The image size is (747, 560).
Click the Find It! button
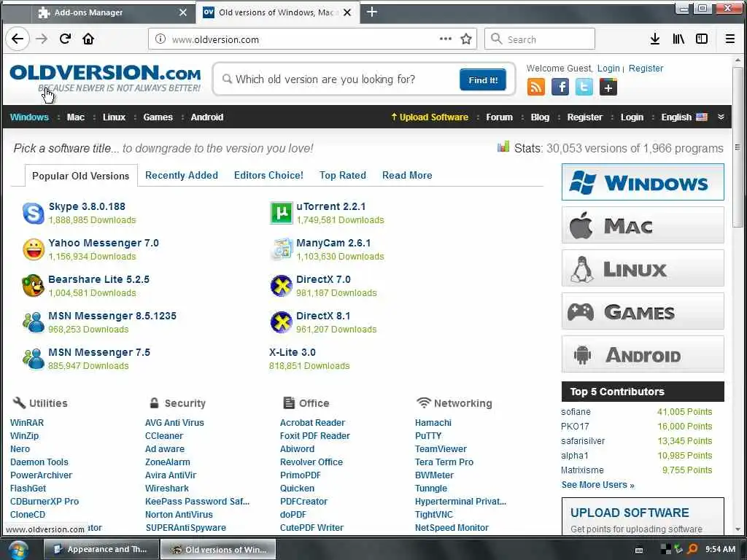(x=483, y=80)
